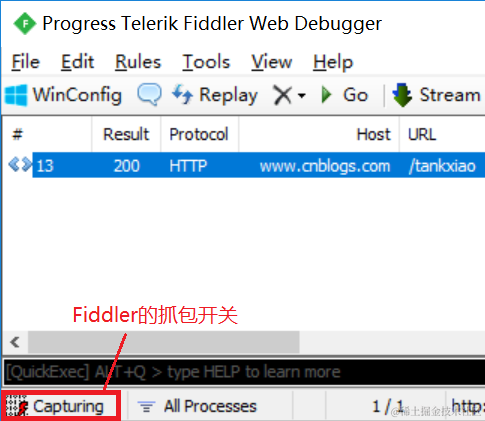
Task: Click the session list horizontal scrollbar thumb
Action: click(164, 342)
